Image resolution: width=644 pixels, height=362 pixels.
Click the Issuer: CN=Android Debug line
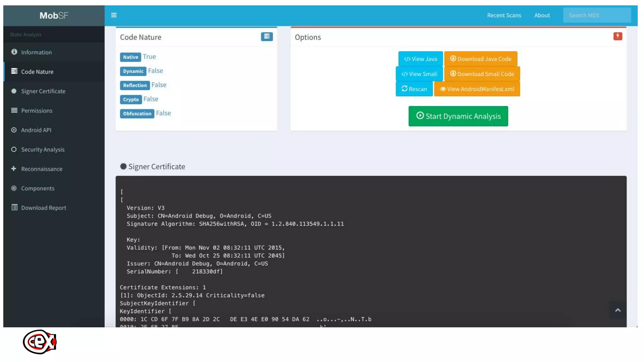(x=197, y=264)
